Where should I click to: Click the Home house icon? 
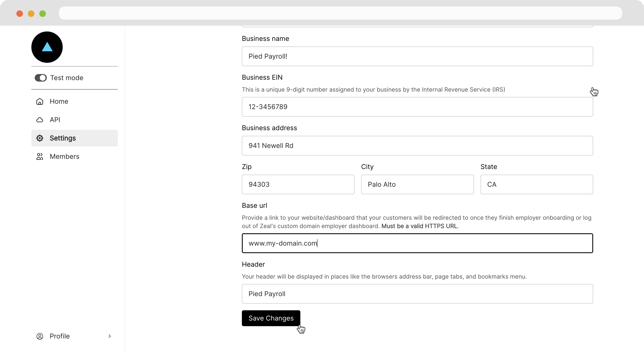tap(40, 101)
